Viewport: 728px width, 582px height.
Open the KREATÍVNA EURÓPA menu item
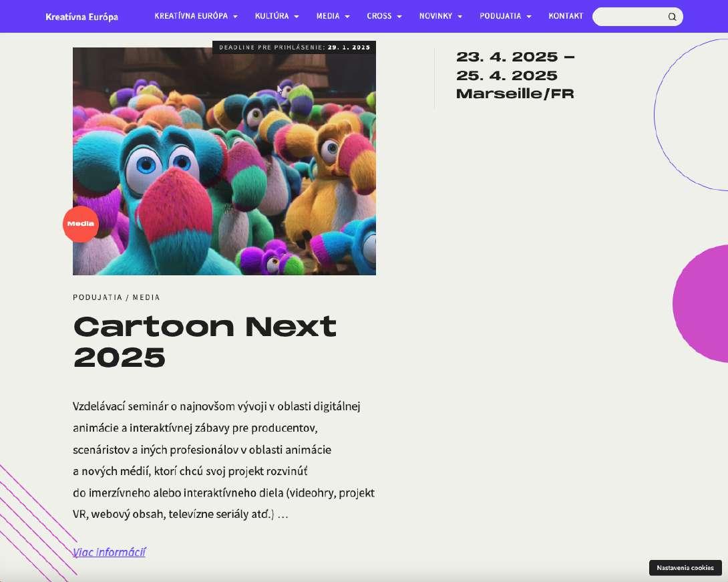point(191,16)
